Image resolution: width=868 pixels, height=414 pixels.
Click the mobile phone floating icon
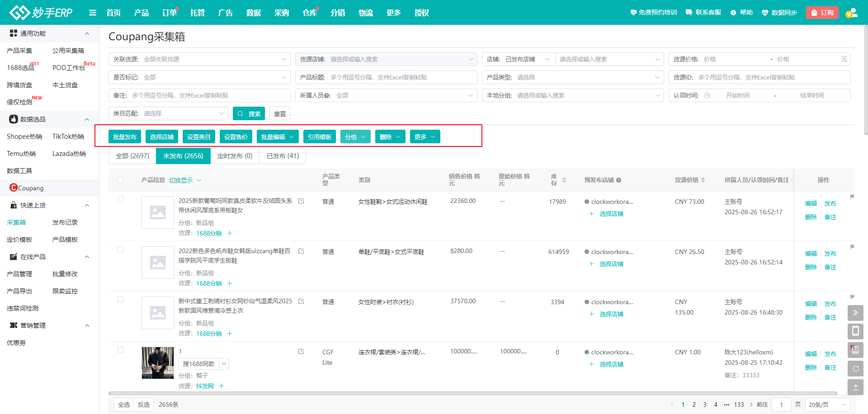[855, 331]
